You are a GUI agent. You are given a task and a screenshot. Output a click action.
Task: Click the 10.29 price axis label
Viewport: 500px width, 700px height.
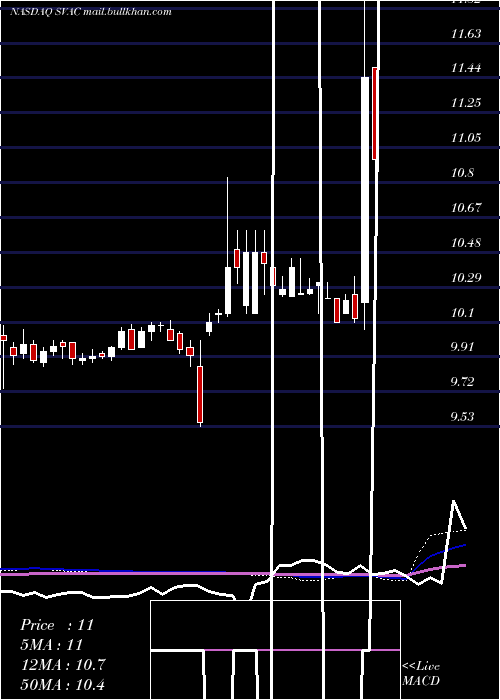466,278
